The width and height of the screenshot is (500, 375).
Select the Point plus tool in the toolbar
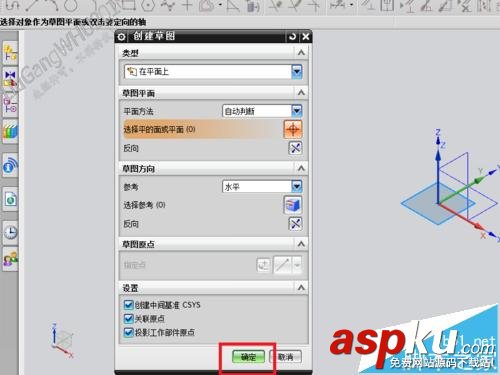point(187,5)
